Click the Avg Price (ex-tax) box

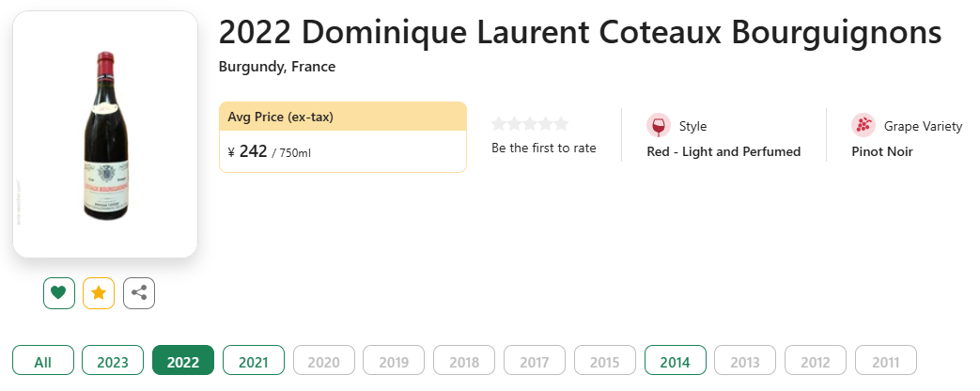(342, 137)
